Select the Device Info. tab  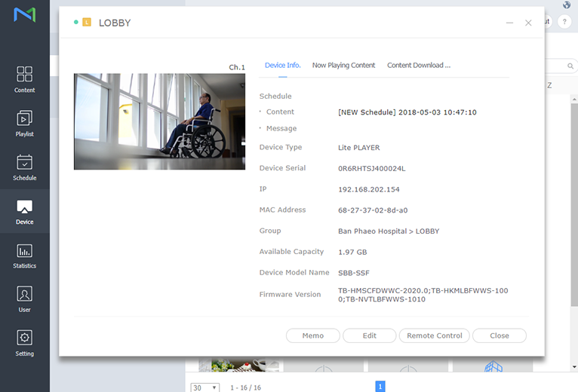click(x=283, y=66)
